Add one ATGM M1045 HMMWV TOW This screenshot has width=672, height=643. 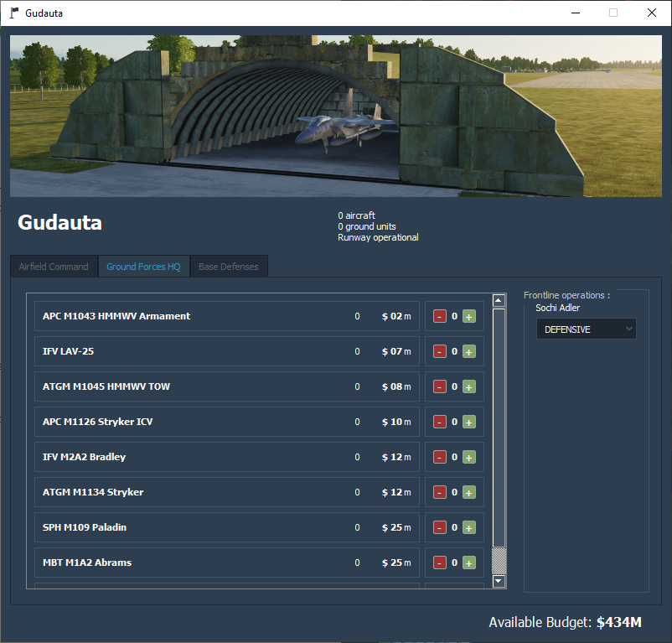pyautogui.click(x=468, y=386)
